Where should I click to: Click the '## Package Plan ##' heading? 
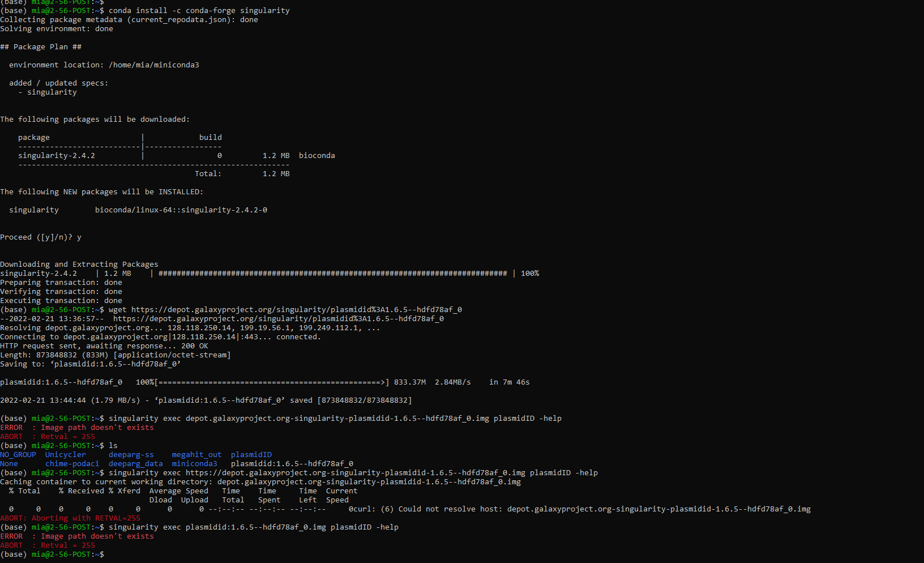point(41,46)
